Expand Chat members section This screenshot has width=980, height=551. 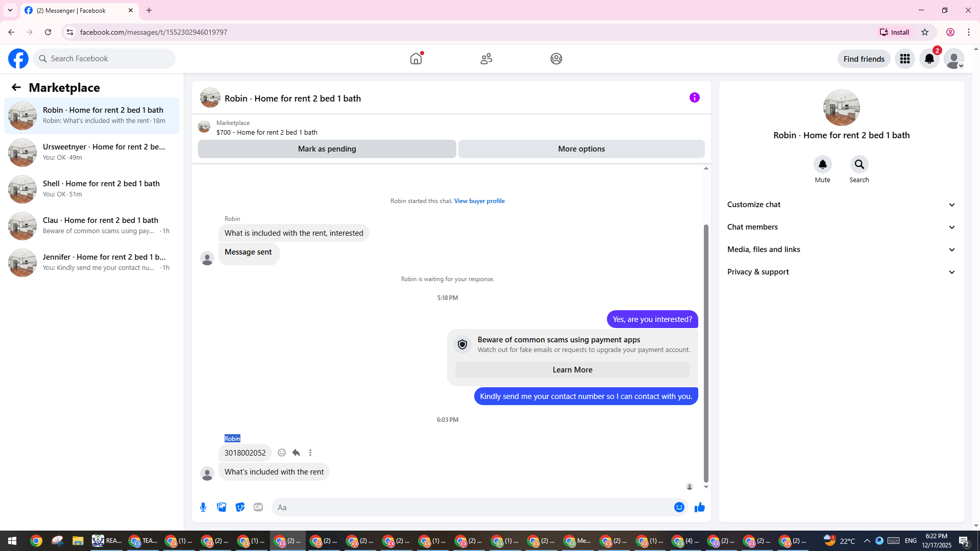click(841, 227)
